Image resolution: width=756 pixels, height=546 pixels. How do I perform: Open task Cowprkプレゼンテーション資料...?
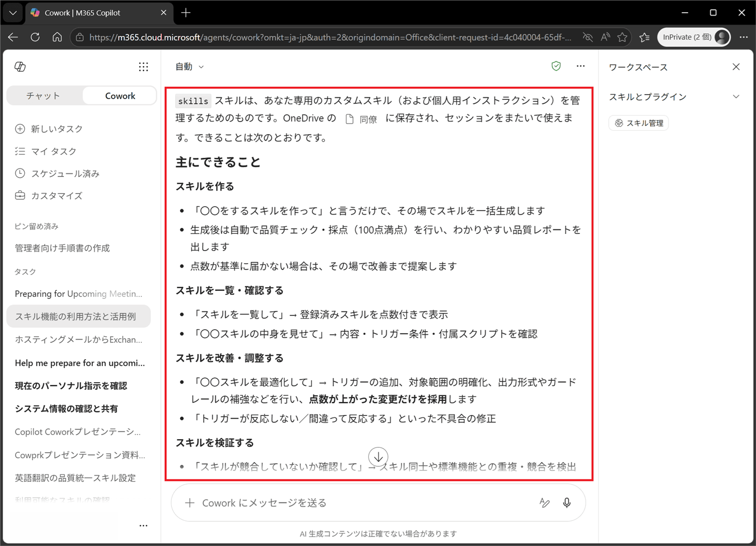(79, 455)
